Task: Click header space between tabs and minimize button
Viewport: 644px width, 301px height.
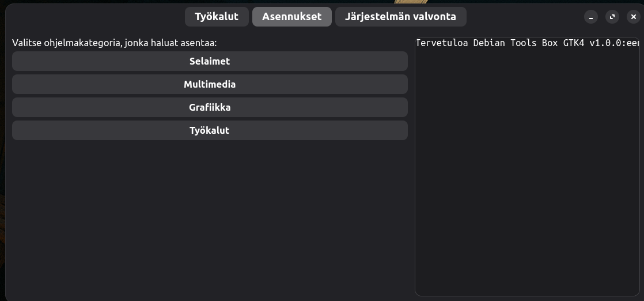Action: point(524,17)
